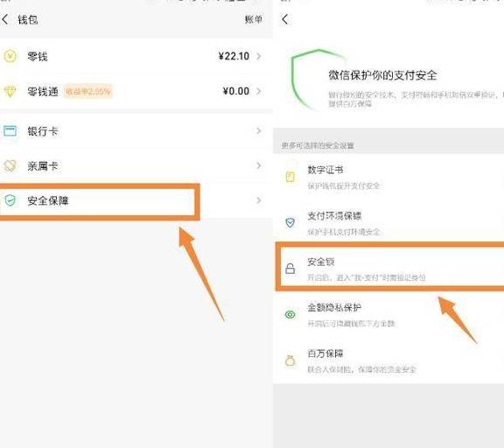
Task: Open the 百万保障 insurance row
Action: coord(388,360)
